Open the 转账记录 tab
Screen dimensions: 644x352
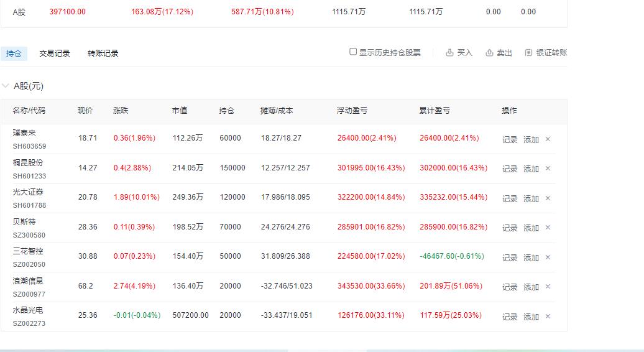[x=103, y=53]
